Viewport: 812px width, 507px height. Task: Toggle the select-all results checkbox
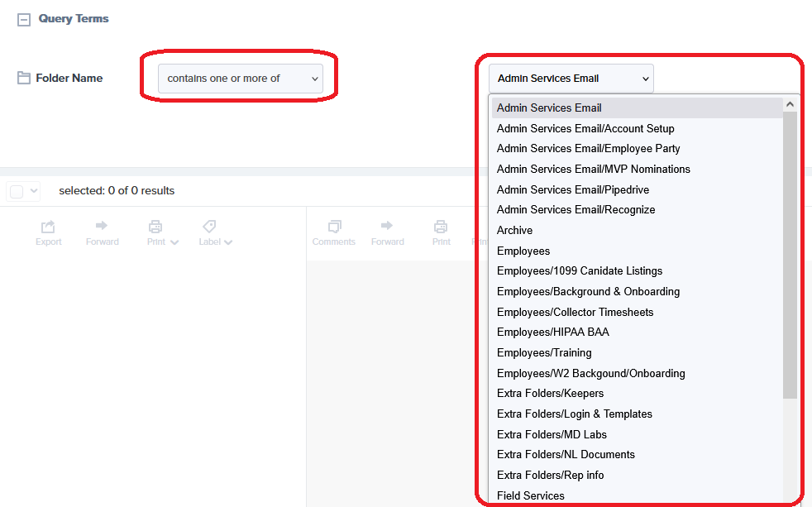[x=17, y=191]
